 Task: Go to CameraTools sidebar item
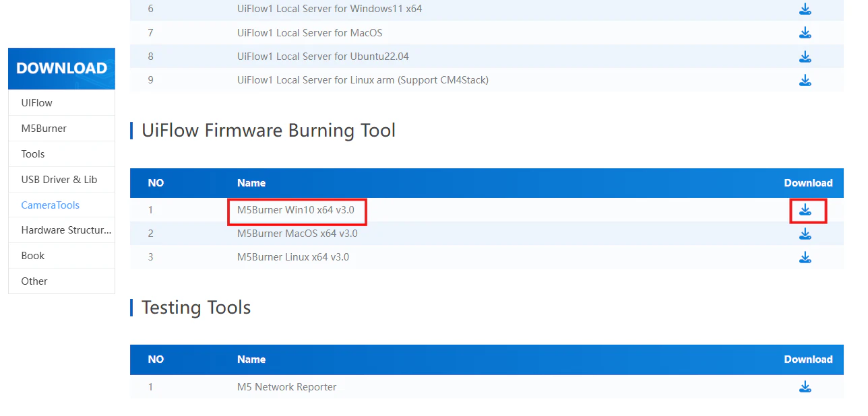(61, 205)
